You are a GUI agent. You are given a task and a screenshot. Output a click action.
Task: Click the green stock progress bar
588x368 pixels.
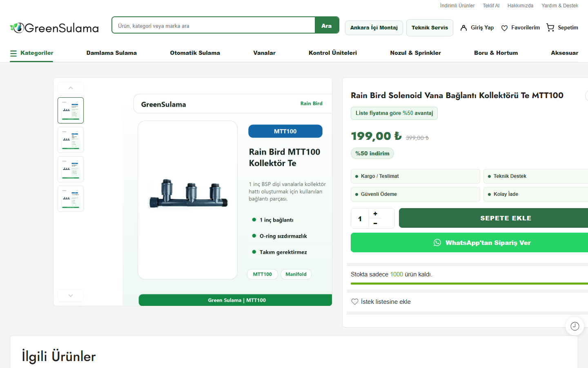click(x=470, y=283)
